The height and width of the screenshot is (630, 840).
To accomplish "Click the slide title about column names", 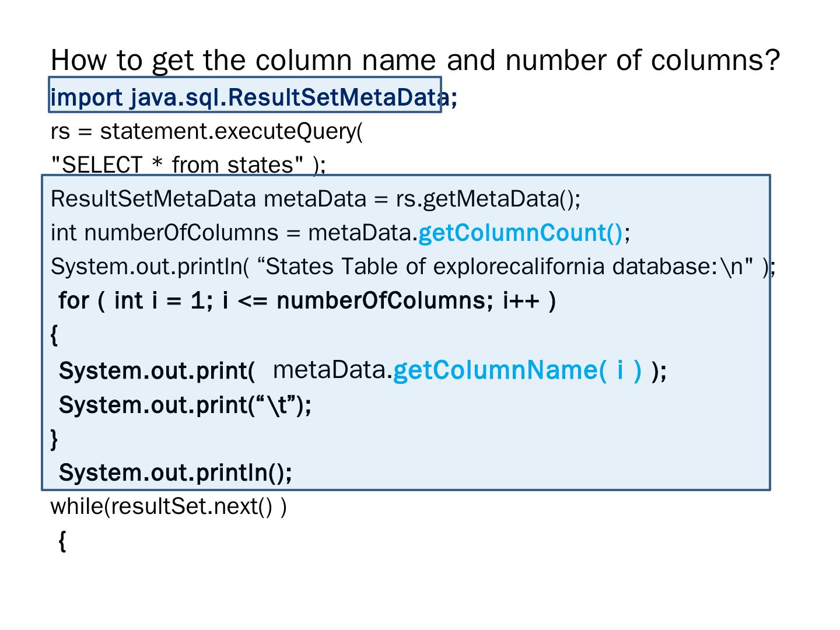I will click(415, 60).
